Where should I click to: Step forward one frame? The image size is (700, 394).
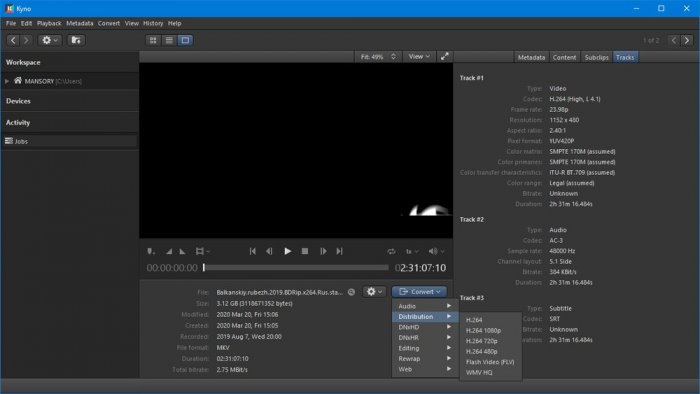(323, 252)
